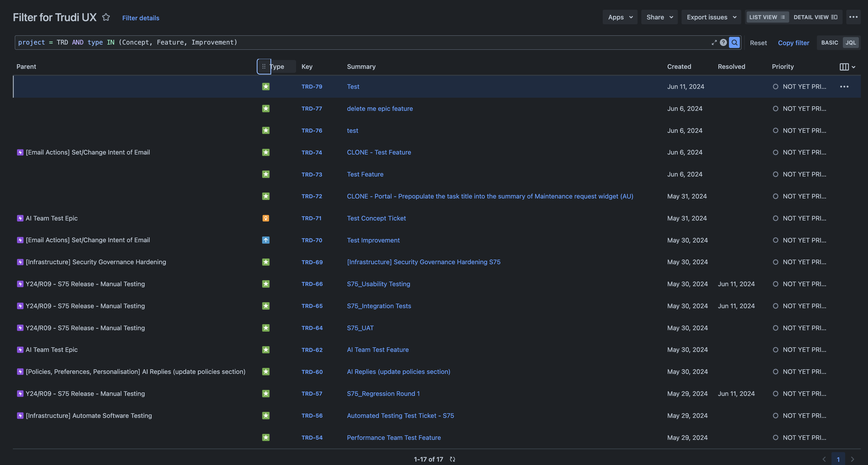Click the Improvement type icon for TRD-70
Viewport: 868px width, 465px height.
pos(266,240)
